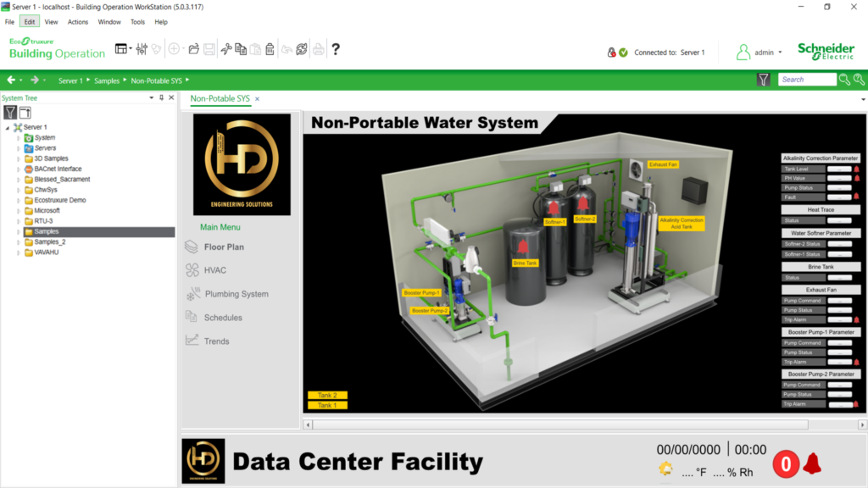868x488 pixels.
Task: Click the Copy icon in the toolbar
Action: 241,49
